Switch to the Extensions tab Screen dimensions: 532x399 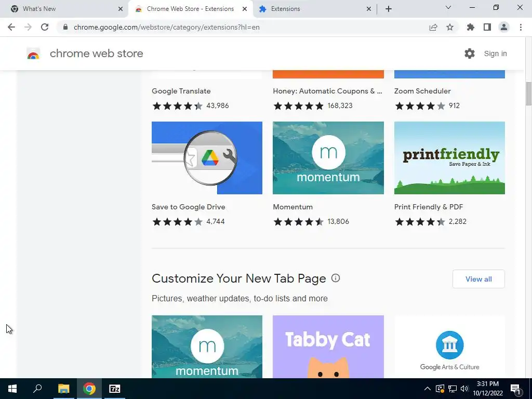[x=315, y=9]
